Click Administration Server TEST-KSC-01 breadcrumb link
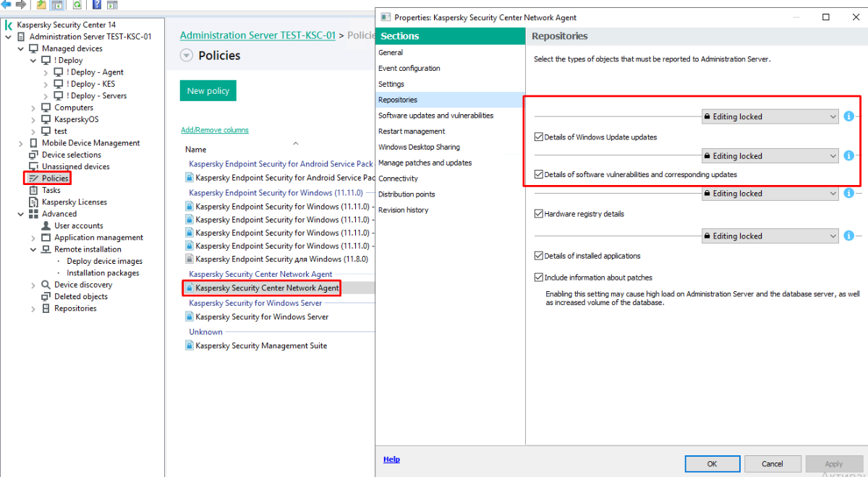The height and width of the screenshot is (477, 868). point(258,35)
